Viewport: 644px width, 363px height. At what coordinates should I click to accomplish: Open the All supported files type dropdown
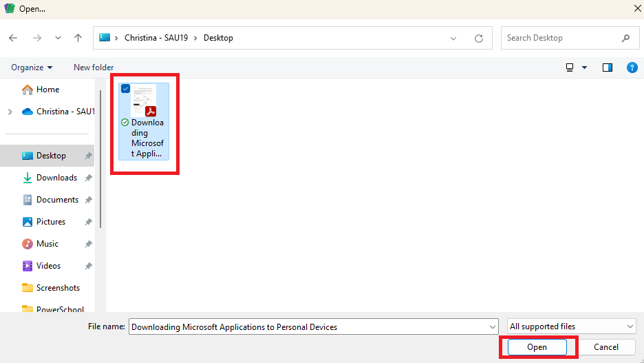[x=571, y=326]
